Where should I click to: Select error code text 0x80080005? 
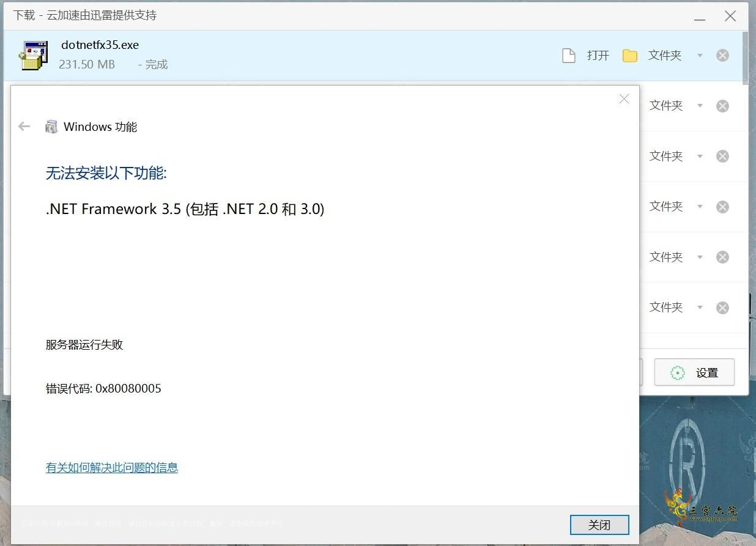128,389
